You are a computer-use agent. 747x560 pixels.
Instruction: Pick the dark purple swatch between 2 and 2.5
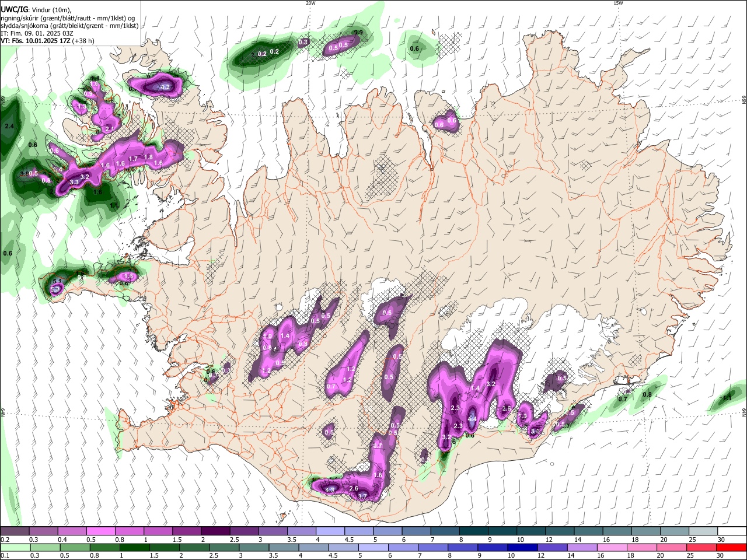[x=215, y=531]
